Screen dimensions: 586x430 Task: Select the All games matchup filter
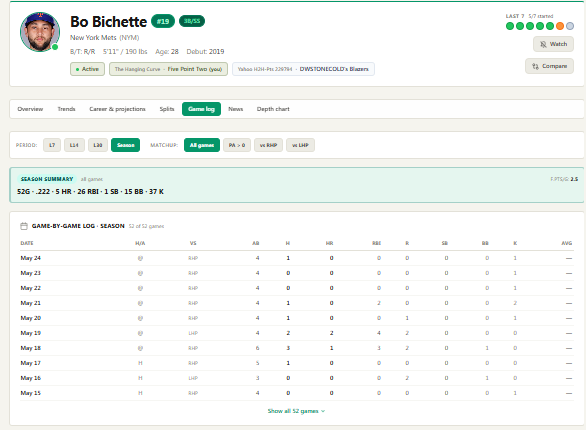pyautogui.click(x=202, y=145)
